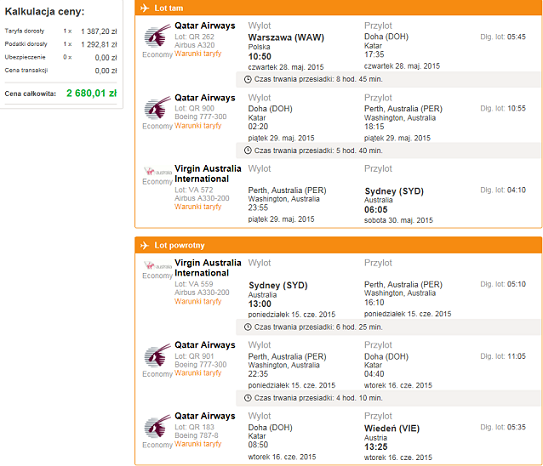Click Qatar Airways logo for flight QR 900

(158, 108)
